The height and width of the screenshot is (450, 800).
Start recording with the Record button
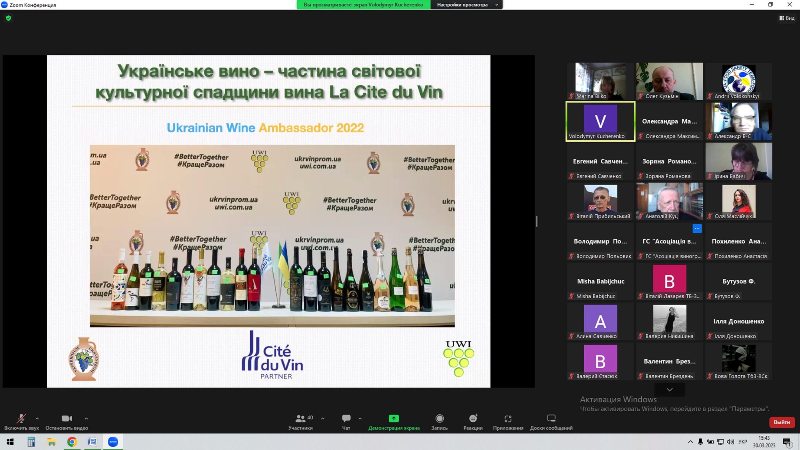tap(439, 421)
